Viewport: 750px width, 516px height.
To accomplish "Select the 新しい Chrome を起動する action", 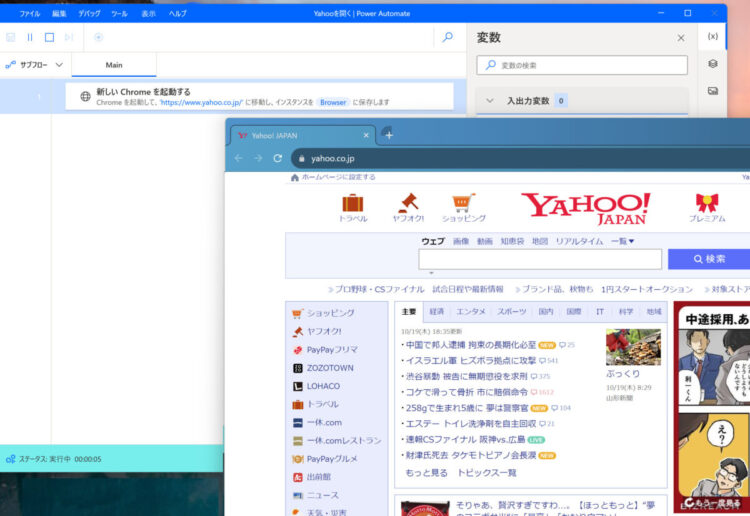I will [x=259, y=96].
